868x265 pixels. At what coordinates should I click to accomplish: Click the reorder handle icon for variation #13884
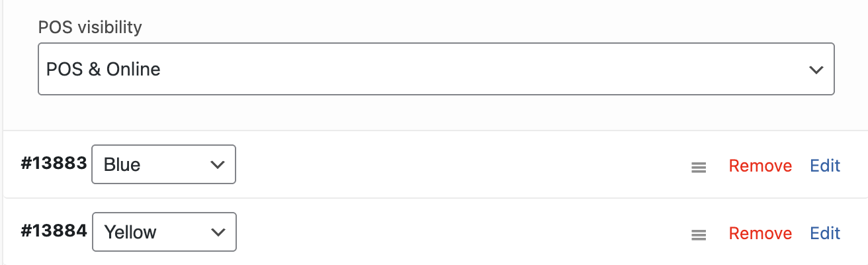pos(698,235)
